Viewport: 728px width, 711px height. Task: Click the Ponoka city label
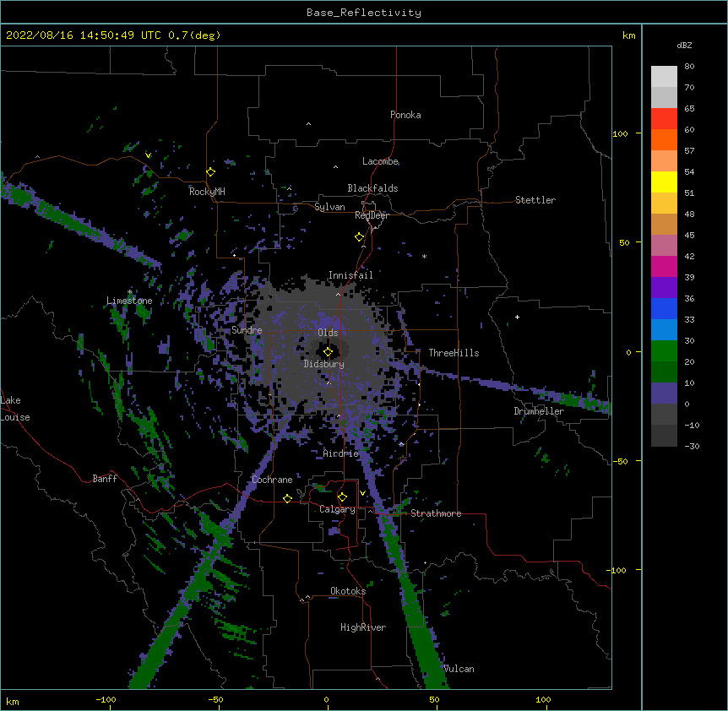click(x=405, y=115)
